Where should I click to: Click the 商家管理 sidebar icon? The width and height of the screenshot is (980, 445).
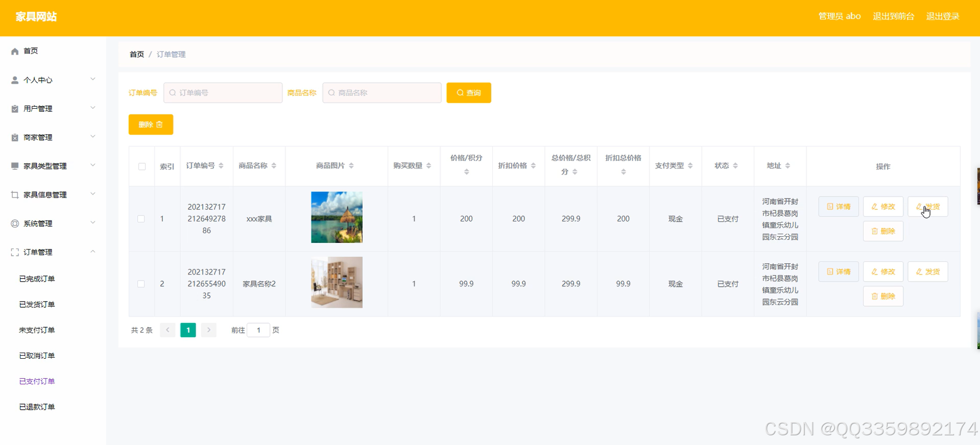click(15, 137)
